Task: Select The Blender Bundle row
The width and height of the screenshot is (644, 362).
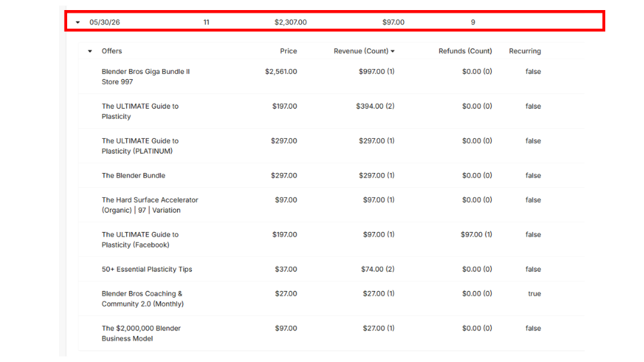Action: (331, 175)
